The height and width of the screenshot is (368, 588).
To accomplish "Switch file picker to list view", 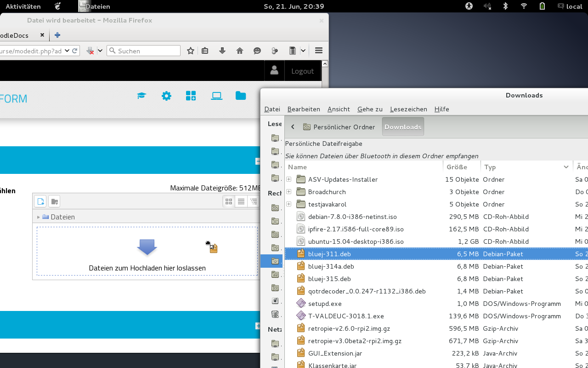I will click(x=241, y=201).
